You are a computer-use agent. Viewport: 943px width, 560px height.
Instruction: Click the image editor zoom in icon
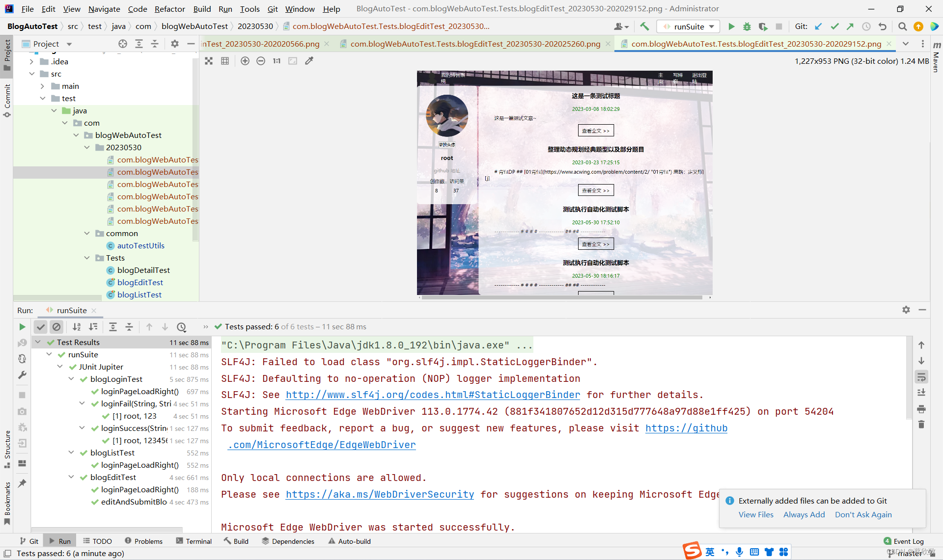pos(245,61)
